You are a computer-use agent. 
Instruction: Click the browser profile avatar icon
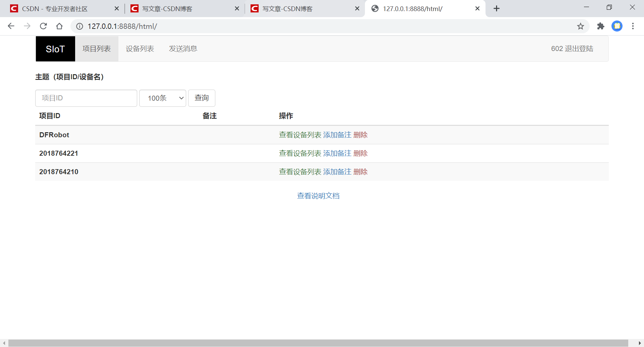pos(618,26)
